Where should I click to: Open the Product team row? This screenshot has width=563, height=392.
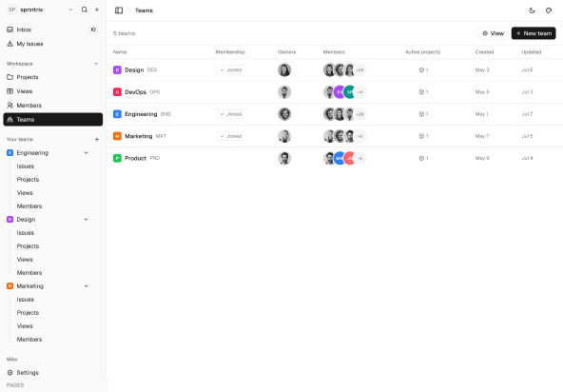click(x=335, y=158)
